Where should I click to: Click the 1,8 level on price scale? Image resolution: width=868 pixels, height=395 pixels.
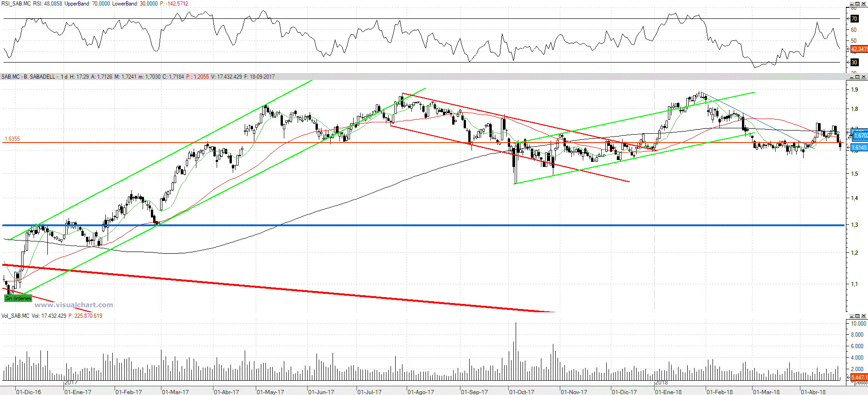[x=854, y=109]
